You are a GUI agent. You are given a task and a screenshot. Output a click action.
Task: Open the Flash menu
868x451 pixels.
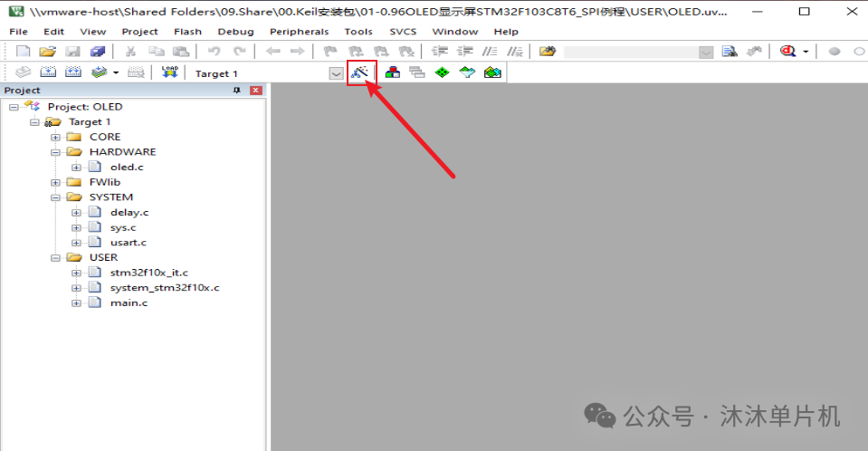[x=187, y=32]
